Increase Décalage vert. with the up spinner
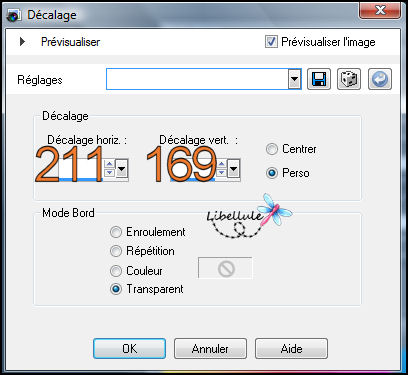Viewport: 408px width, 375px height. coord(221,164)
